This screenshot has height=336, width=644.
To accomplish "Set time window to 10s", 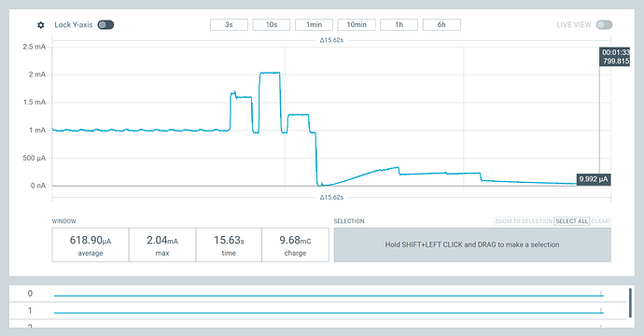I will pyautogui.click(x=271, y=24).
